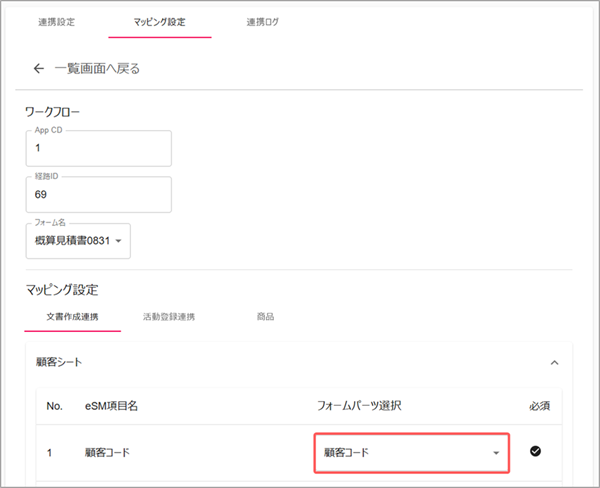Click the back arrow icon
The width and height of the screenshot is (600, 488).
(39, 69)
